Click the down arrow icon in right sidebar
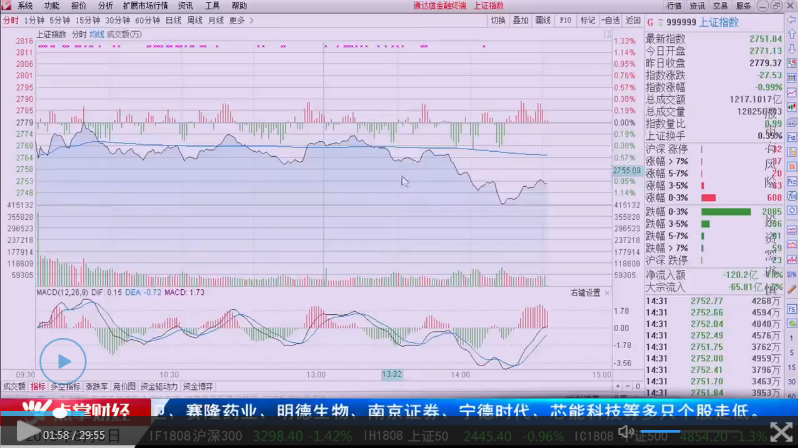The width and height of the screenshot is (798, 448). click(x=792, y=49)
